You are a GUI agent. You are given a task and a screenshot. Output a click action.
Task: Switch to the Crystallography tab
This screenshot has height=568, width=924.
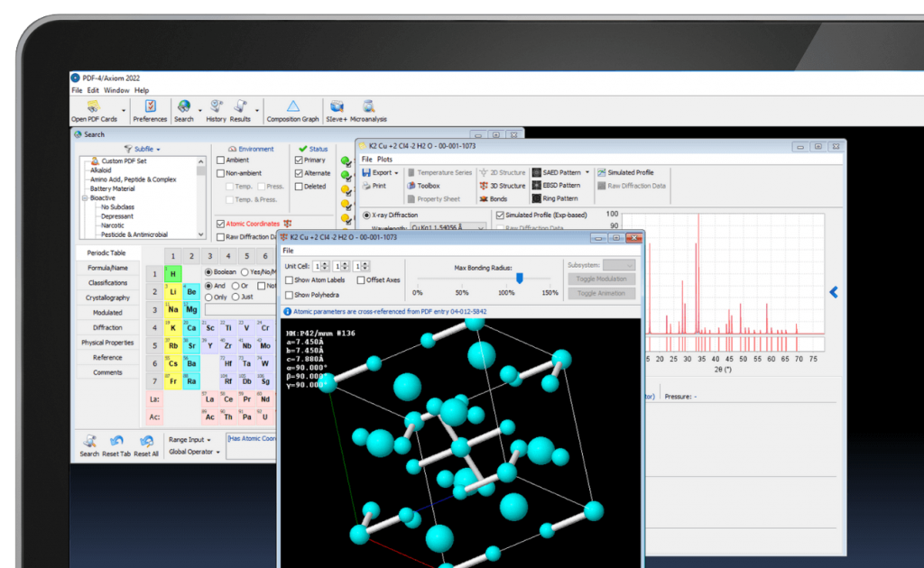[107, 298]
